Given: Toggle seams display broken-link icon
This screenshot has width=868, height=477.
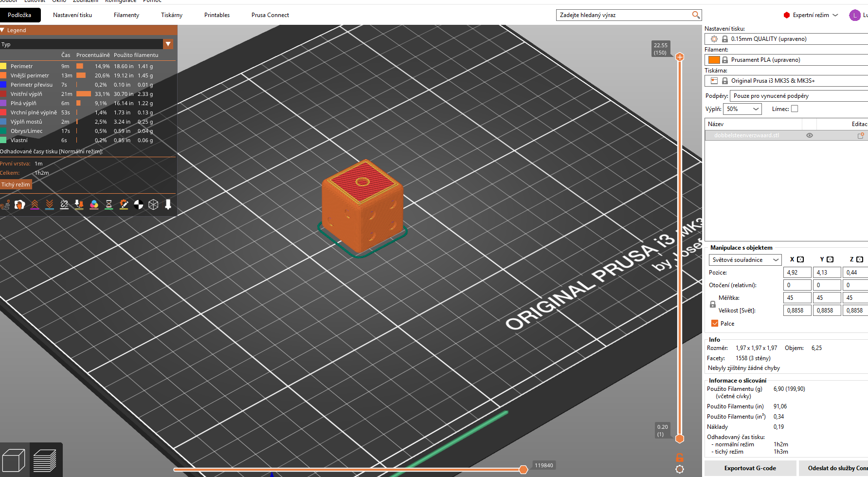Looking at the screenshot, I should click(x=64, y=205).
